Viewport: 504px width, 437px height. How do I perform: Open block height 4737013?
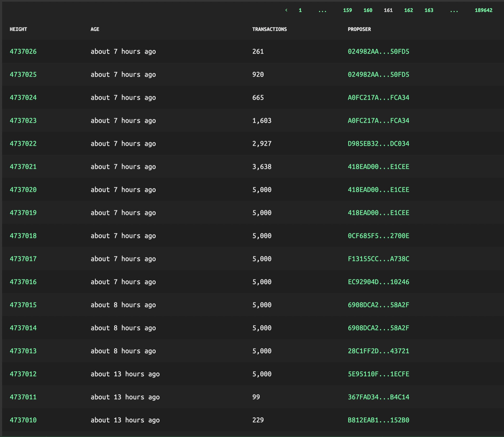point(23,351)
